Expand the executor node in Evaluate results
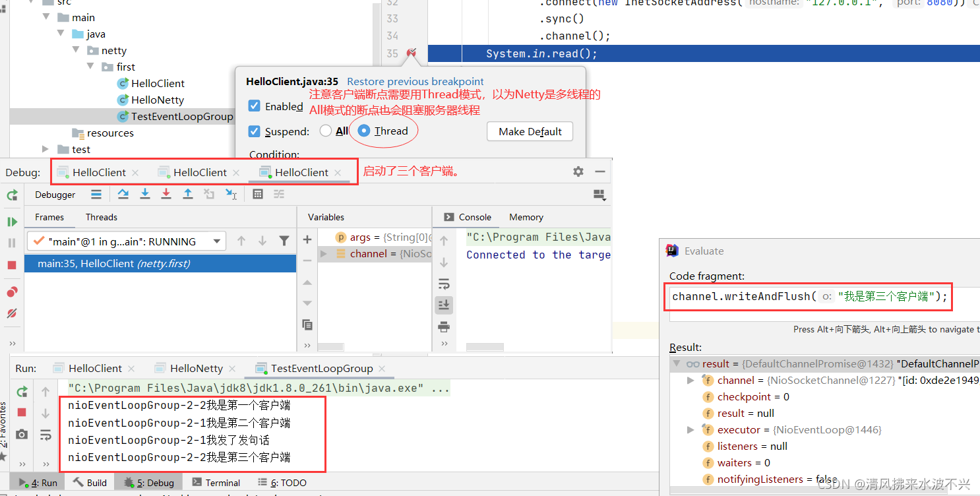Screen dimensions: 980x496 [x=690, y=429]
